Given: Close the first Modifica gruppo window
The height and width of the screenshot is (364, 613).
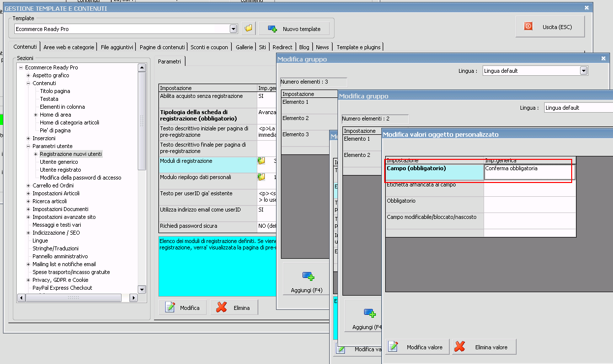Looking at the screenshot, I should click(604, 58).
